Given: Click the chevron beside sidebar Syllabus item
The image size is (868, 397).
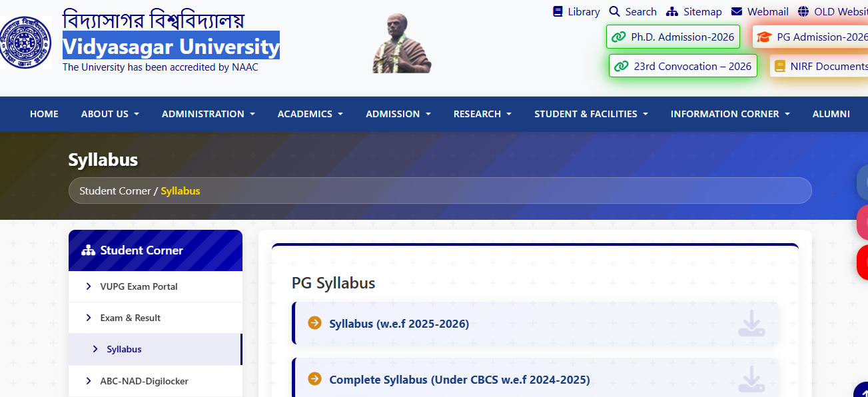Looking at the screenshot, I should (x=95, y=349).
